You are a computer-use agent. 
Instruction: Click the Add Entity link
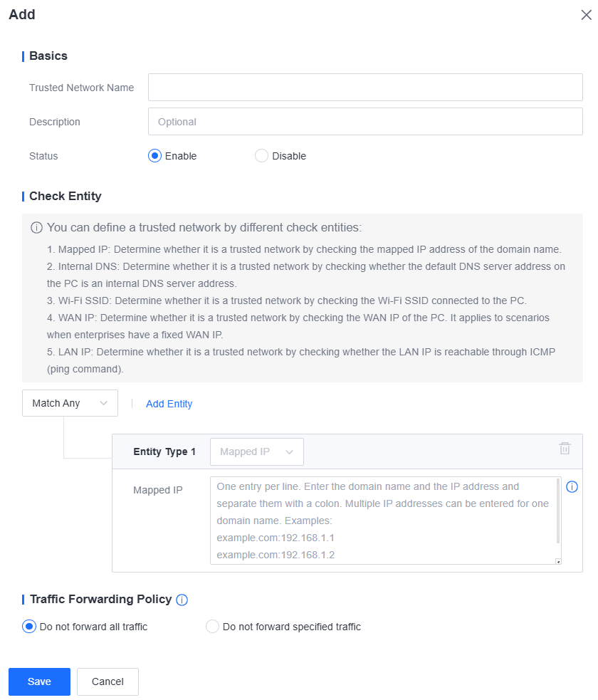[x=169, y=404]
